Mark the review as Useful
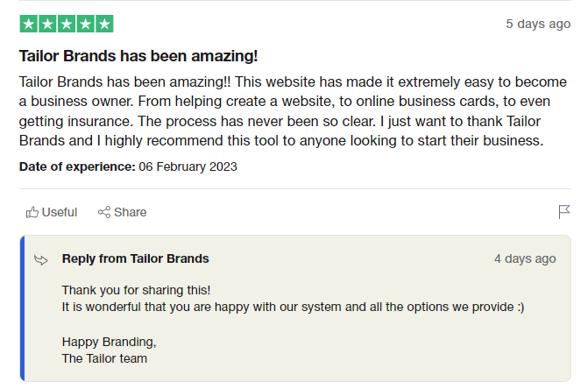The image size is (588, 389). point(59,212)
